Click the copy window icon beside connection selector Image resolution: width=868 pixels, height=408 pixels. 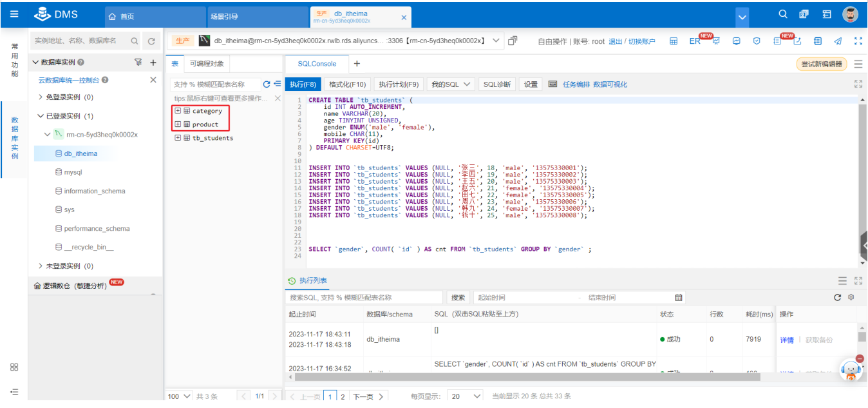point(513,41)
